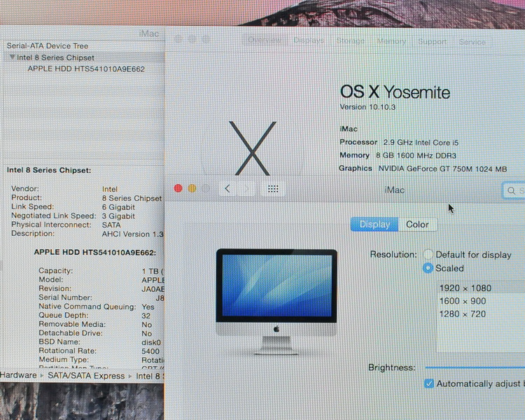Switch to the Color tab
The height and width of the screenshot is (420, 525).
pos(417,225)
